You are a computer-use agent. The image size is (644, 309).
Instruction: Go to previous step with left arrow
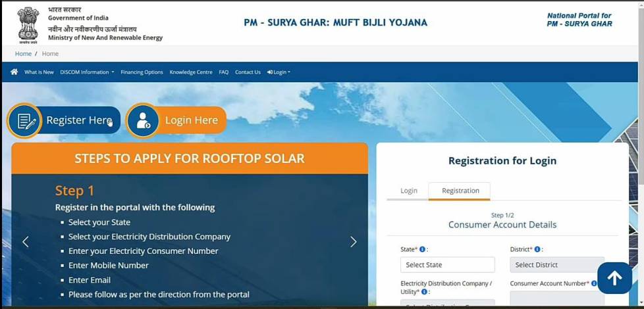tap(26, 242)
